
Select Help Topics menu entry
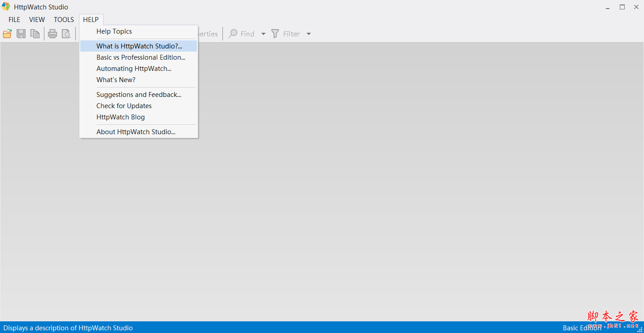pyautogui.click(x=114, y=31)
